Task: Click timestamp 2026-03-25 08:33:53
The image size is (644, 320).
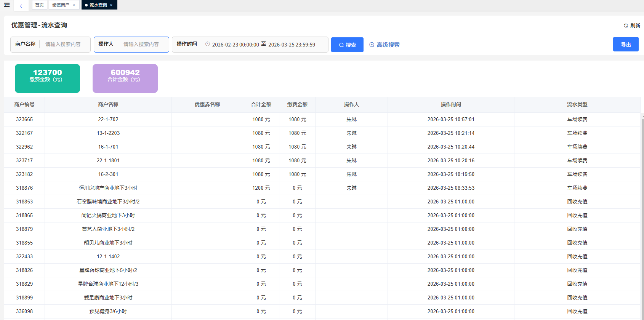Action: coord(451,188)
